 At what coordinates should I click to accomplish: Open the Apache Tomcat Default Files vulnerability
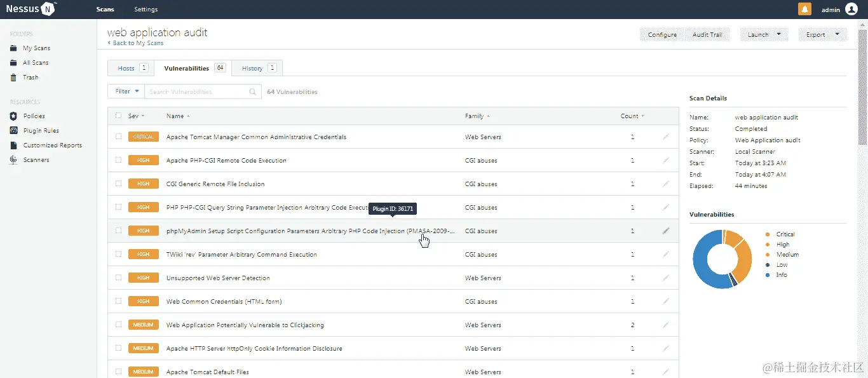click(208, 372)
